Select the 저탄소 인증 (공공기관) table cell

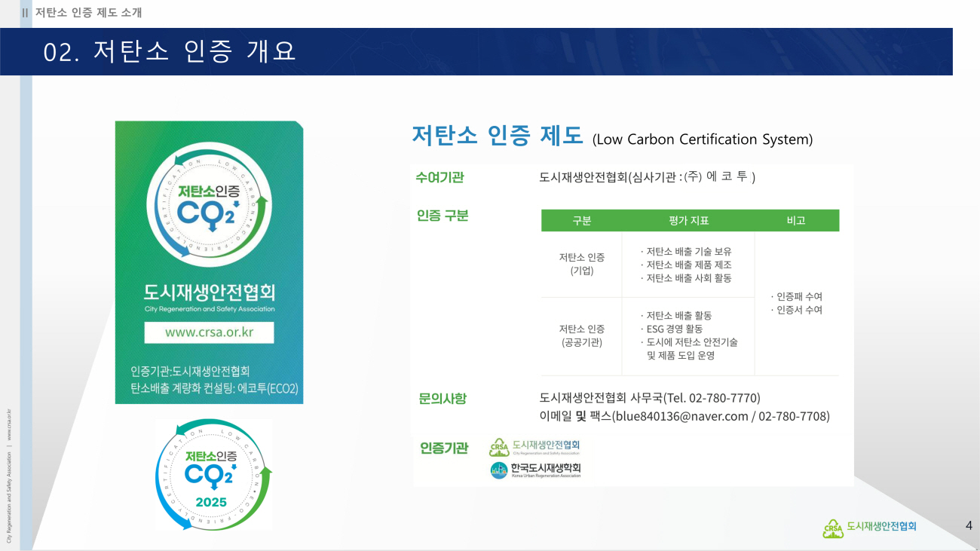pos(581,335)
